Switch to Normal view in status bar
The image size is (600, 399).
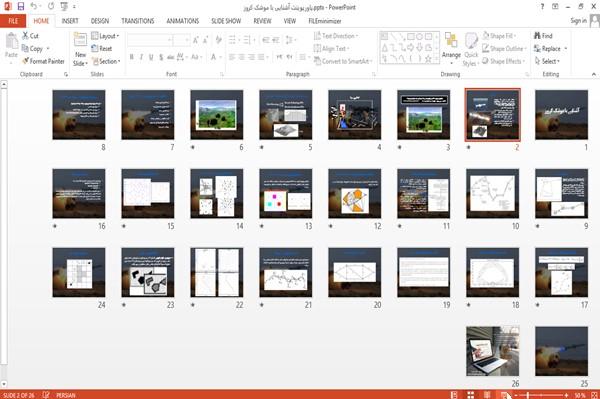[x=454, y=395]
